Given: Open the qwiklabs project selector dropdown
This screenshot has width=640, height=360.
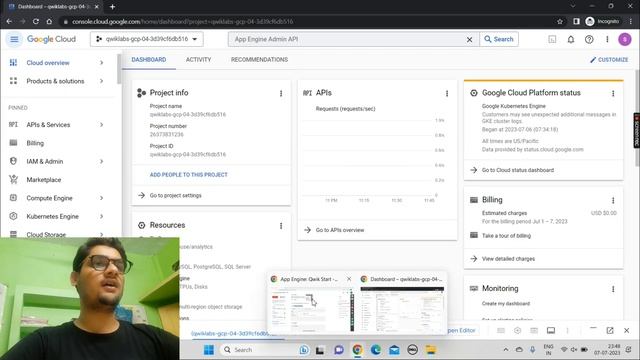Looking at the screenshot, I should pos(147,39).
